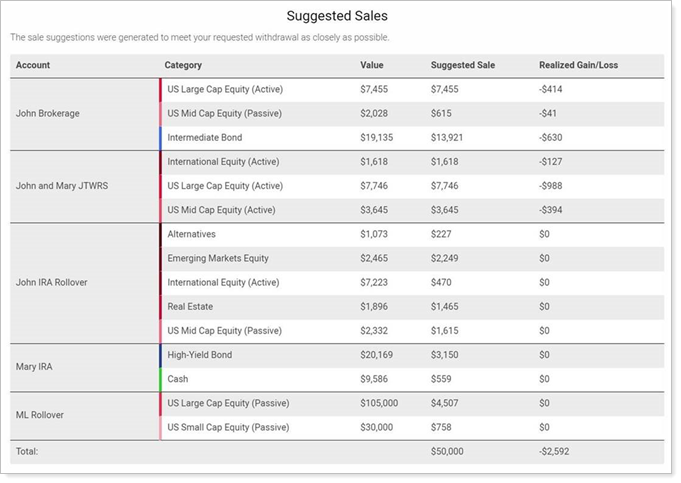Click the Mary IRA account cell

[37, 367]
